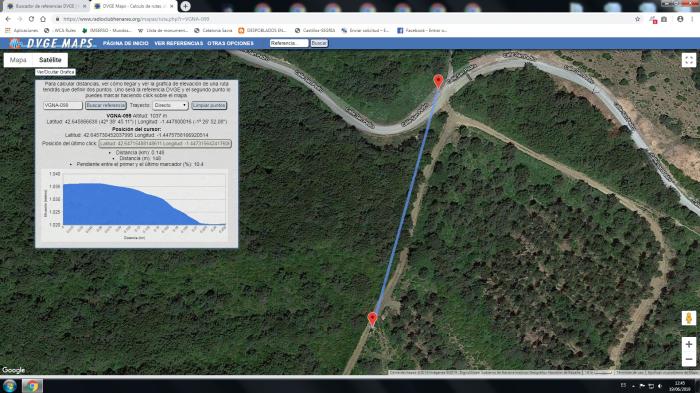This screenshot has height=393, width=700.
Task: Zoom out with the minus button
Action: click(689, 359)
